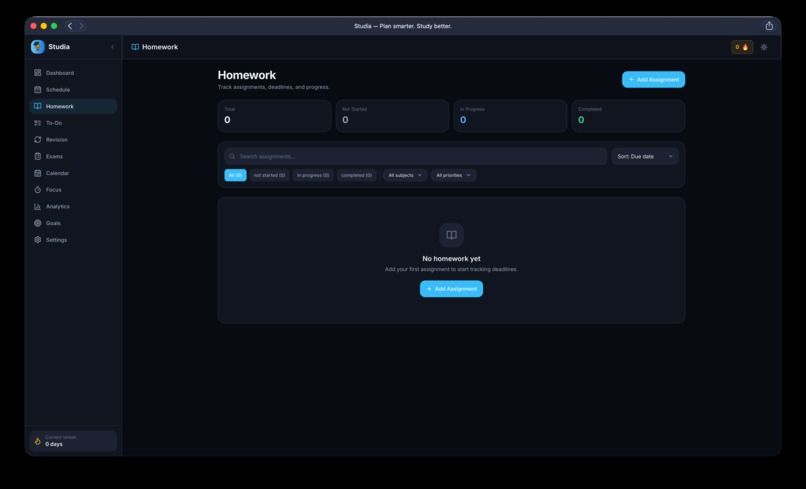Open the Exams sidebar item
Viewport: 806px width, 489px height.
[73, 156]
